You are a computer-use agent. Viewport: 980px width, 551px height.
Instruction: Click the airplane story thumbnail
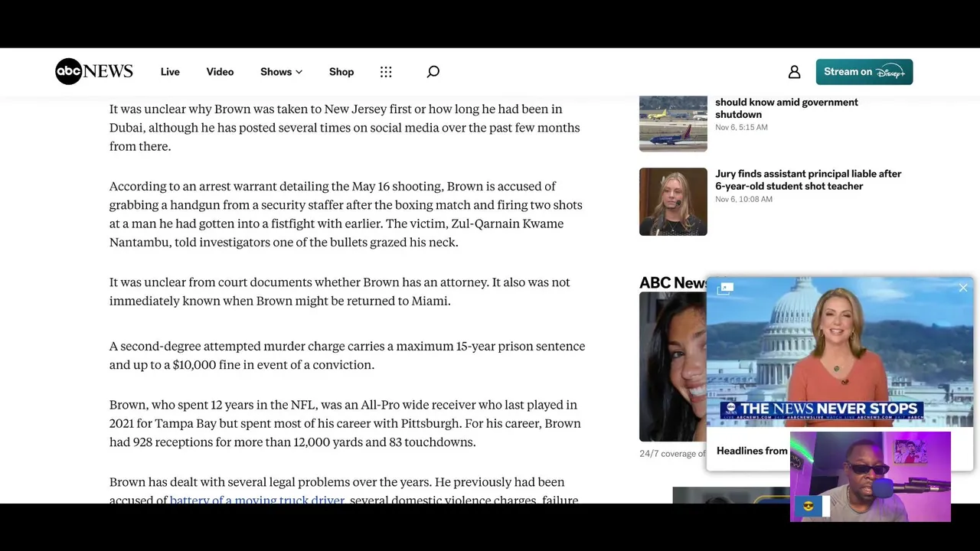(x=673, y=123)
